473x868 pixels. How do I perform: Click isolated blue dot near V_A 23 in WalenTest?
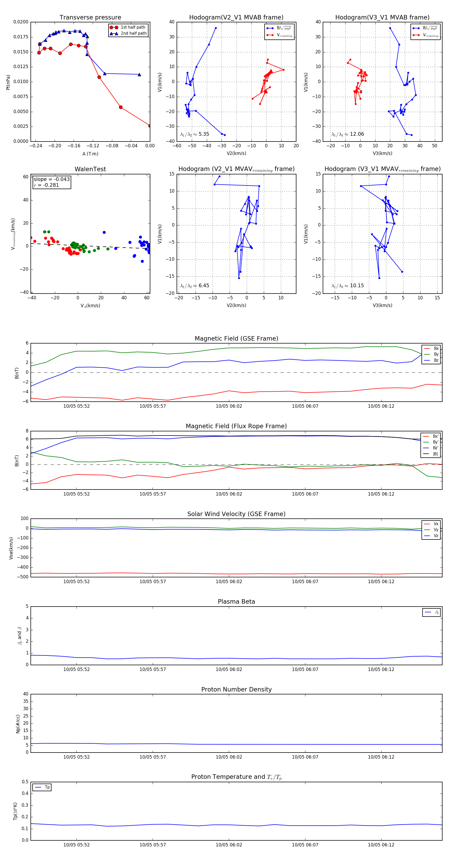104,233
